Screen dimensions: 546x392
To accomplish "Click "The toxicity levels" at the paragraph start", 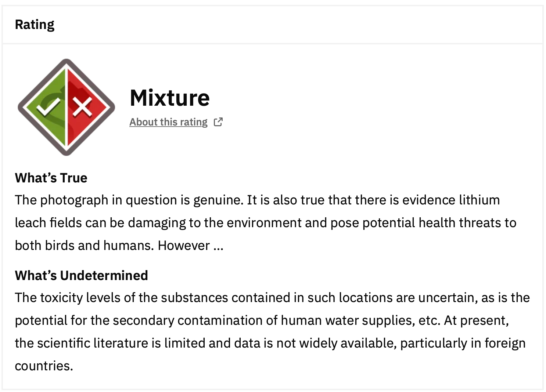I will [x=67, y=298].
